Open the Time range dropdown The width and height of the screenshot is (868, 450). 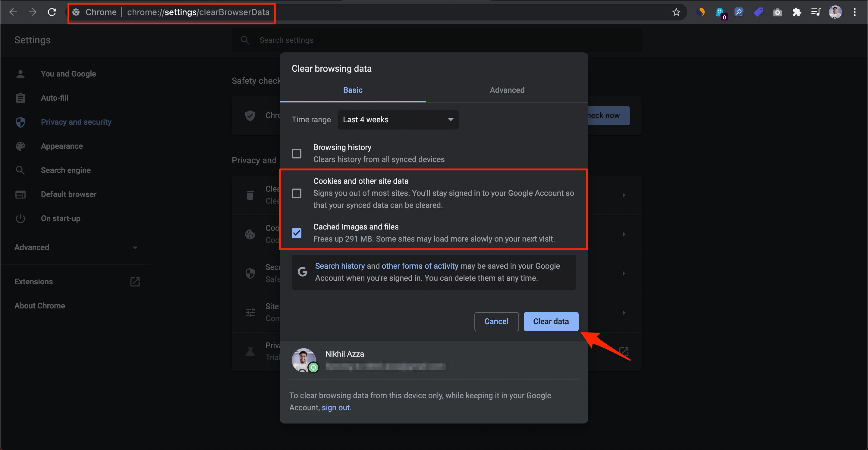click(x=398, y=120)
